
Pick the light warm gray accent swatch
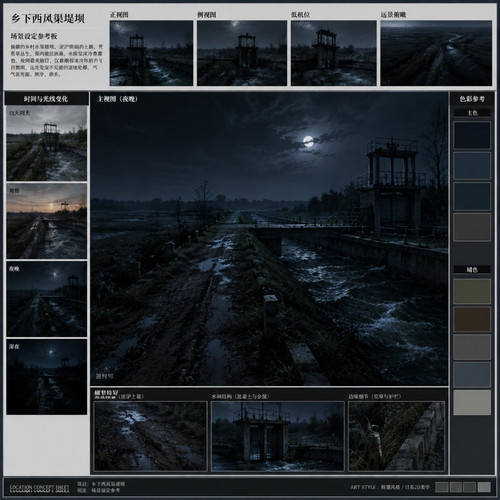[x=472, y=402]
